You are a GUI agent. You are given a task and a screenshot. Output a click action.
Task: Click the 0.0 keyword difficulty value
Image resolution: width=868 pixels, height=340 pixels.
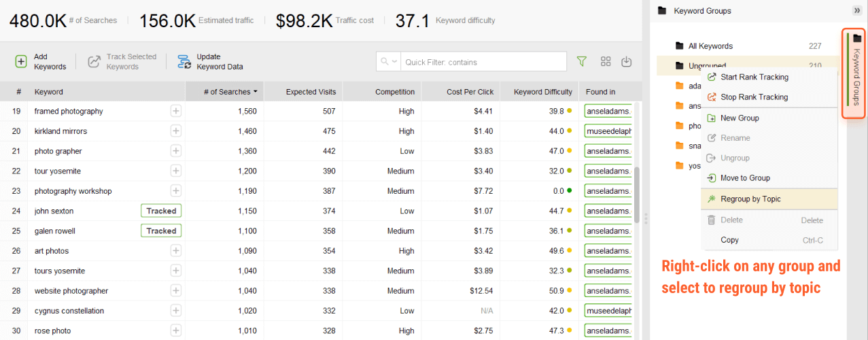coord(559,191)
